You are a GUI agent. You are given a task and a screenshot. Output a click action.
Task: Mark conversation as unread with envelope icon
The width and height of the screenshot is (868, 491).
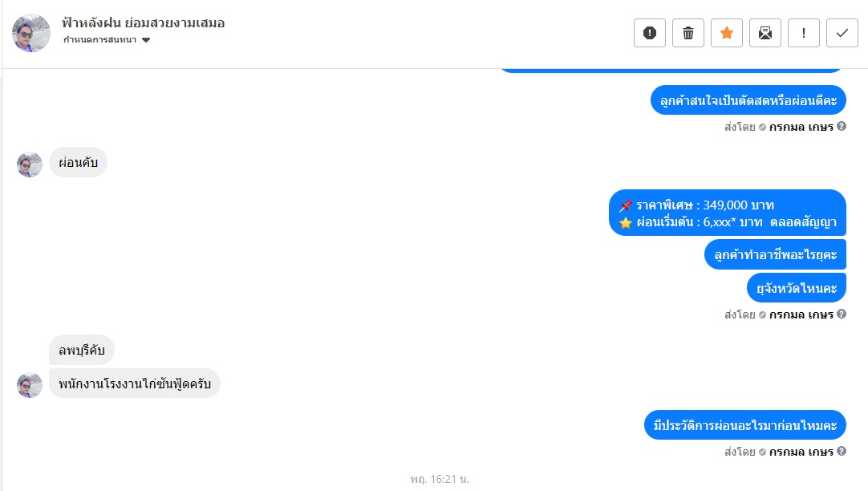click(x=765, y=33)
